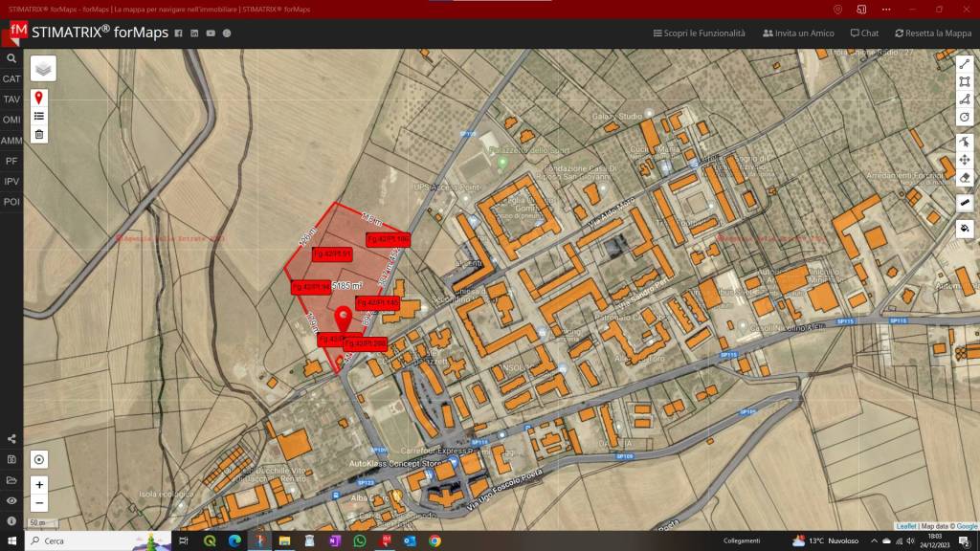Screen dimensions: 980x551
Task: Toggle the eye visibility icon
Action: pos(11,500)
